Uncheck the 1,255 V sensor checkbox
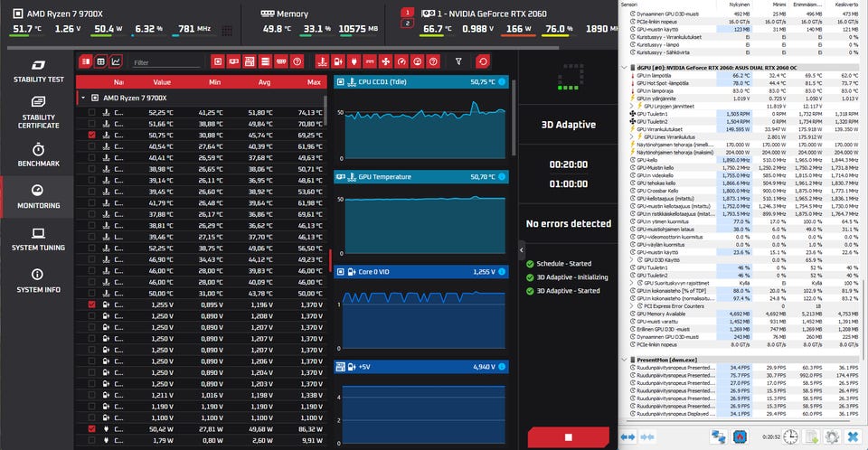The image size is (868, 450). (x=92, y=305)
